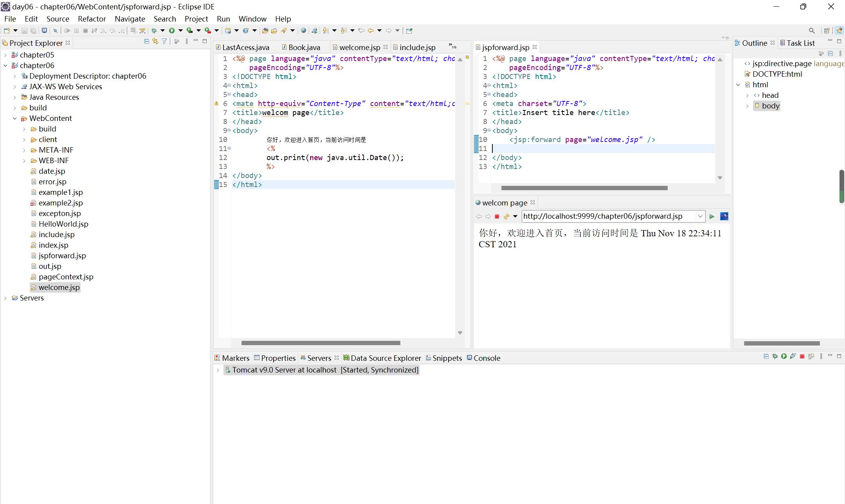Open the New Wizard dropdown arrow
845x504 pixels.
click(15, 30)
